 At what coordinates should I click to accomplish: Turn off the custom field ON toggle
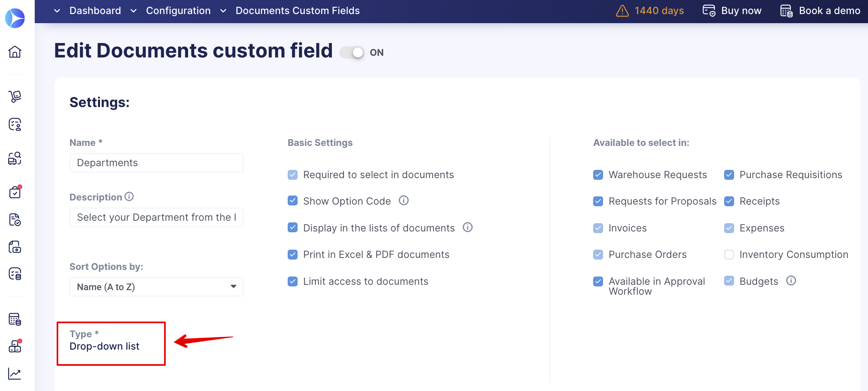[351, 52]
